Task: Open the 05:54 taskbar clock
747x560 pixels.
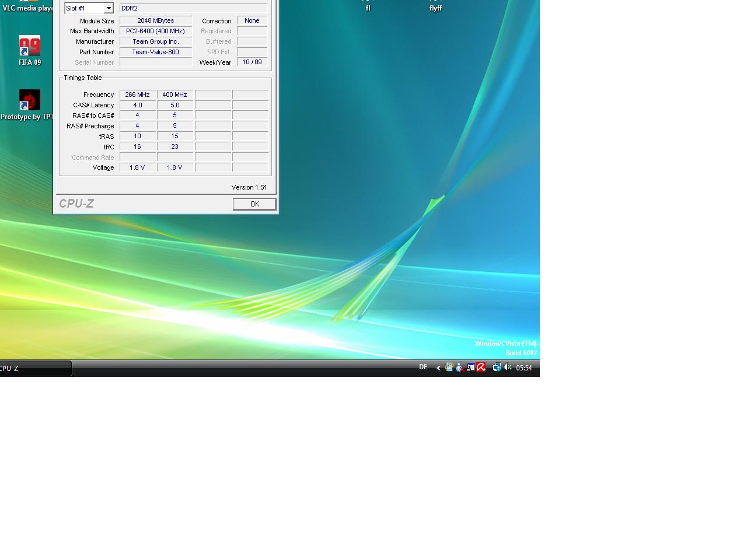Action: coord(524,367)
